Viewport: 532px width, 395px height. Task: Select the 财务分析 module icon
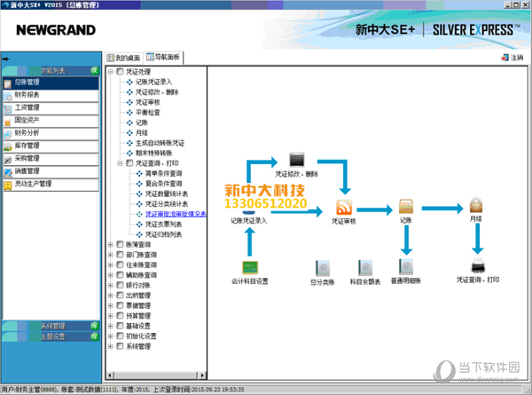(8, 135)
